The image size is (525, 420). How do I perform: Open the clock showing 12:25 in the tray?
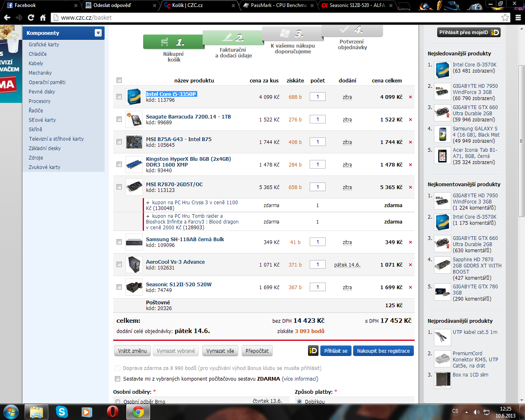click(505, 412)
